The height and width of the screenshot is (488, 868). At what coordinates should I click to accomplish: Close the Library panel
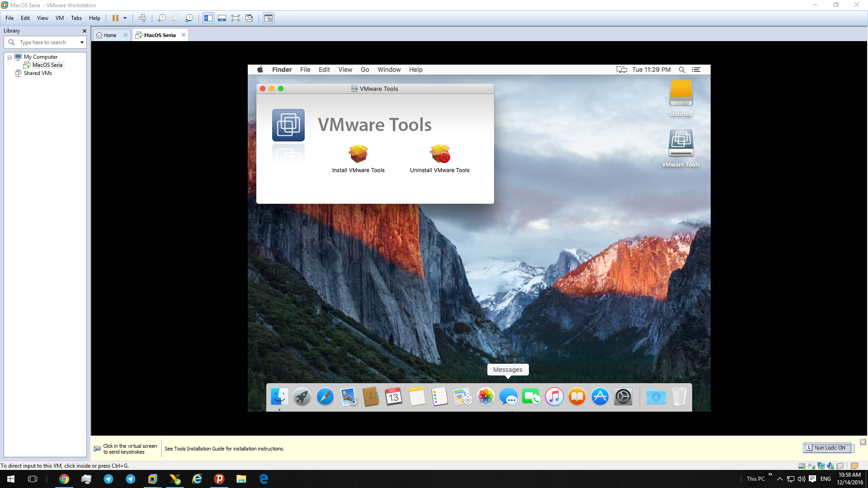click(85, 31)
